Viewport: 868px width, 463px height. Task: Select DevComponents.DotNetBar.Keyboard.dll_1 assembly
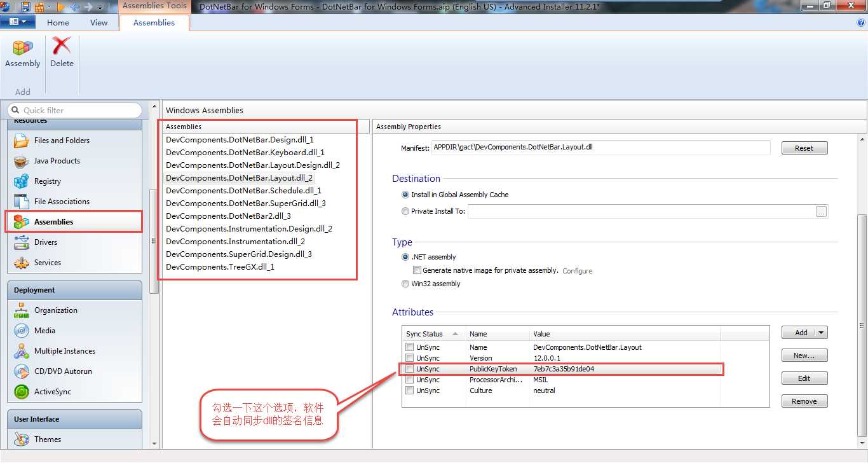coord(245,152)
